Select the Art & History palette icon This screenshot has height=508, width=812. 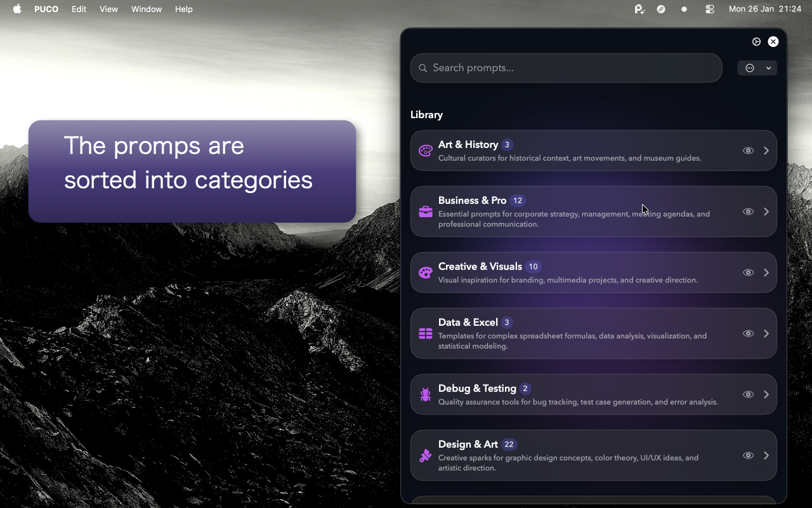425,150
